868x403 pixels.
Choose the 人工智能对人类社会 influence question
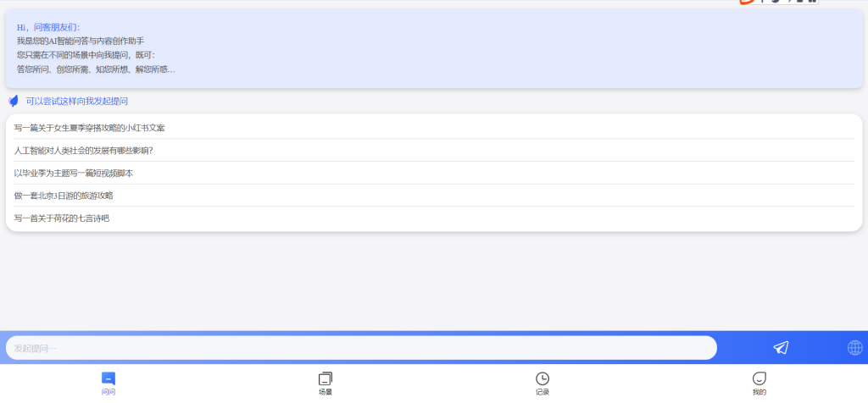(x=434, y=151)
